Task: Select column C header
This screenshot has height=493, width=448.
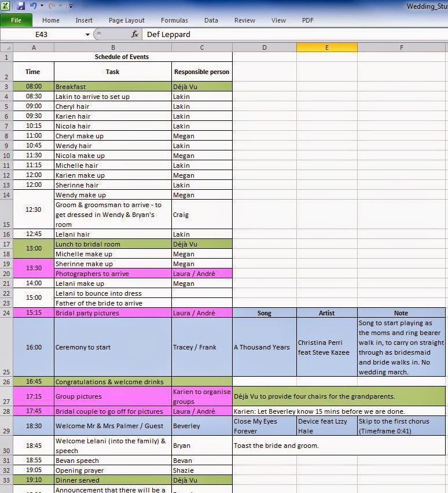Action: (x=202, y=47)
